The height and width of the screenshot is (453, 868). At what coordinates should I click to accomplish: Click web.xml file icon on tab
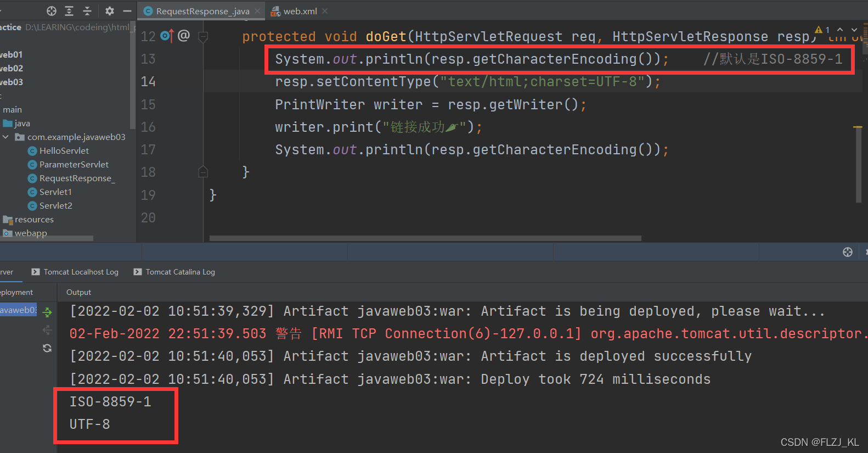coord(275,12)
